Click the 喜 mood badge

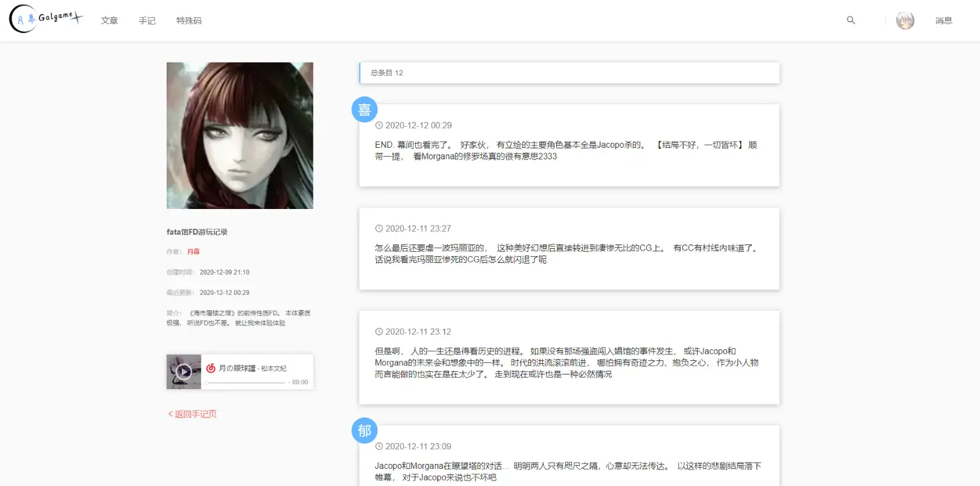[x=364, y=110]
